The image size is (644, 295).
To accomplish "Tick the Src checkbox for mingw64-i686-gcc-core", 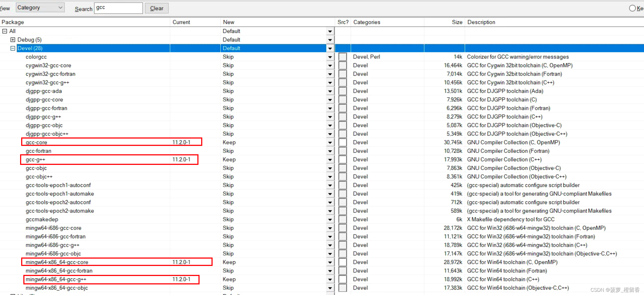I will pos(343,228).
